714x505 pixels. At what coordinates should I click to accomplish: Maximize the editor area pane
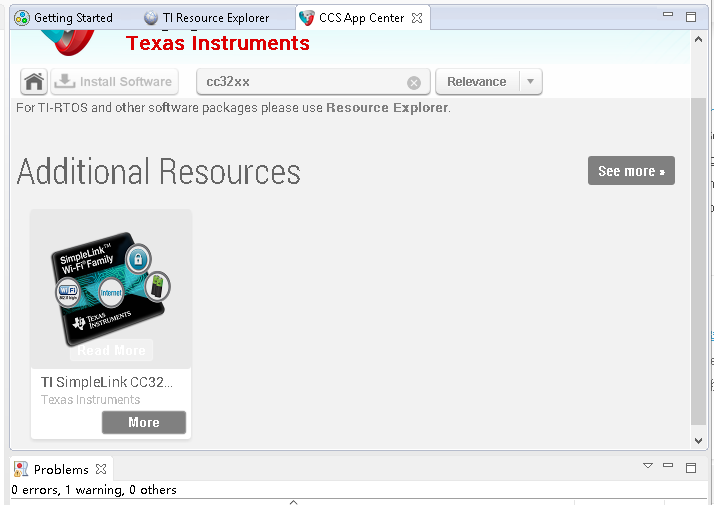(x=691, y=17)
